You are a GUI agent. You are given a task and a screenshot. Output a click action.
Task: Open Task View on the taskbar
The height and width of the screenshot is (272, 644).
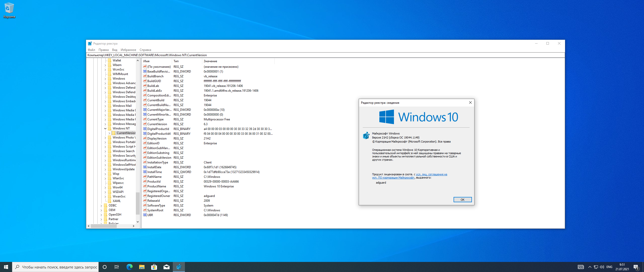[x=117, y=267]
